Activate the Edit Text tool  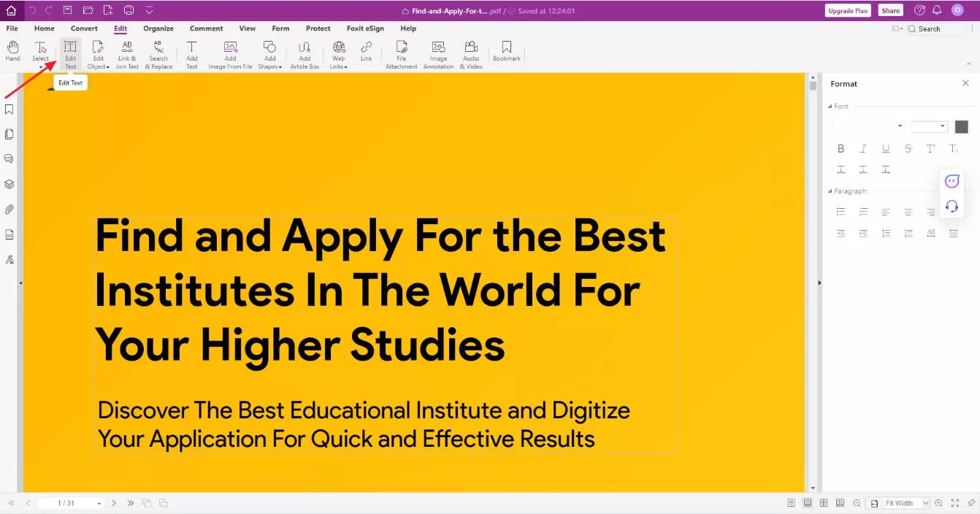click(x=70, y=55)
